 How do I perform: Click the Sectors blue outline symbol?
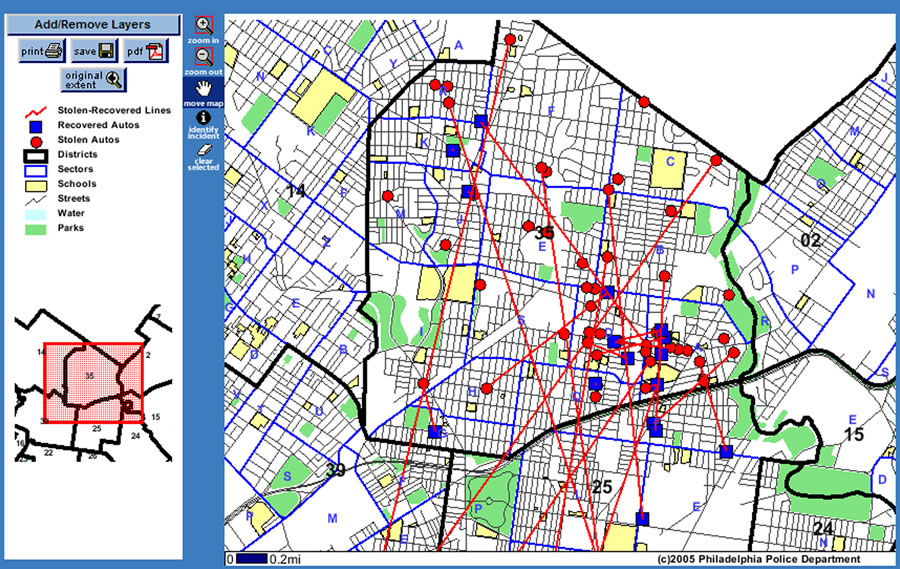click(35, 171)
